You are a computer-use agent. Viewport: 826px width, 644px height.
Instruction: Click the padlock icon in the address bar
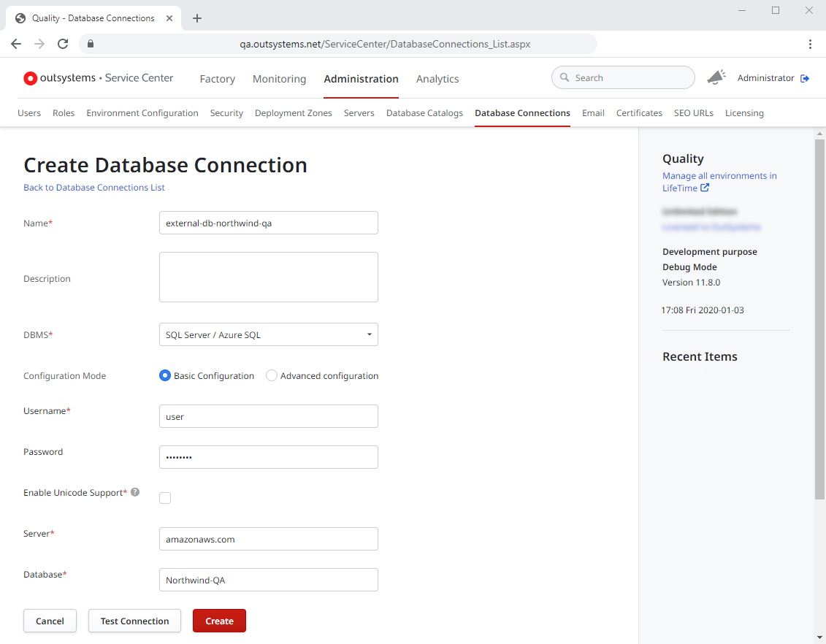point(90,44)
